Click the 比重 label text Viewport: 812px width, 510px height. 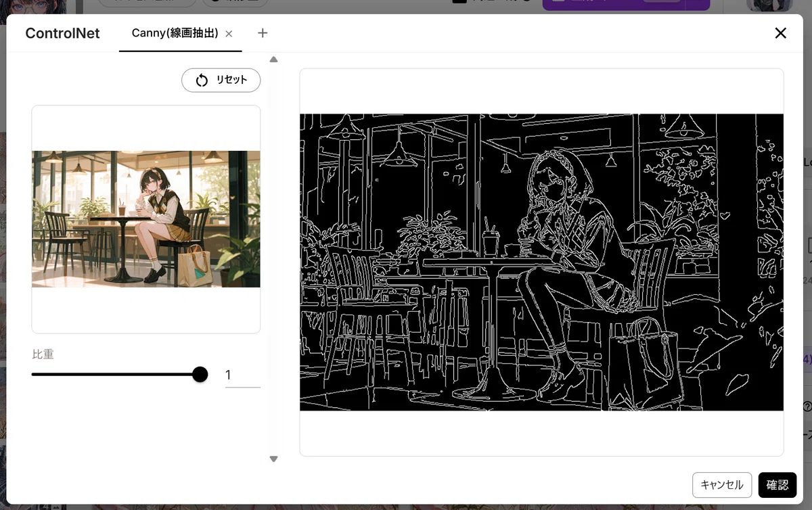coord(43,354)
